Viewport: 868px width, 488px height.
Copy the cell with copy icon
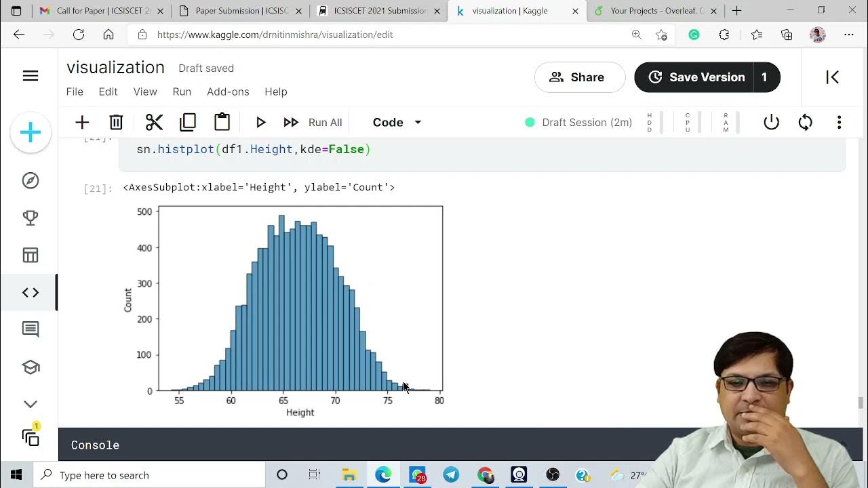click(x=188, y=122)
